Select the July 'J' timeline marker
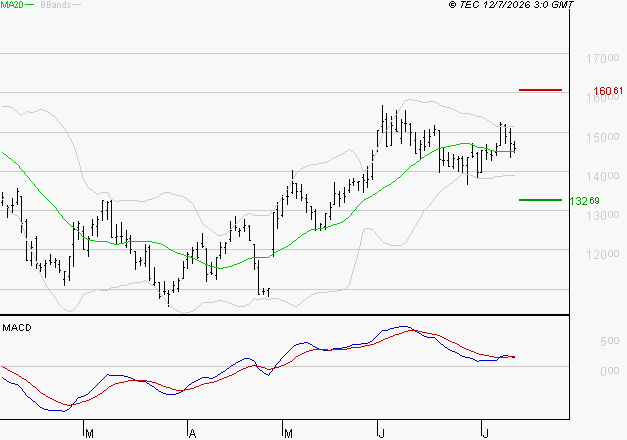 pyautogui.click(x=485, y=433)
